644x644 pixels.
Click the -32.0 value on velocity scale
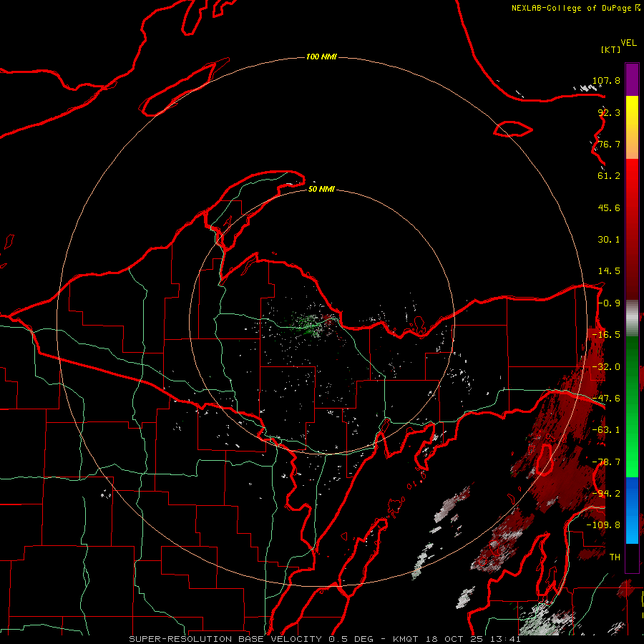tap(606, 367)
